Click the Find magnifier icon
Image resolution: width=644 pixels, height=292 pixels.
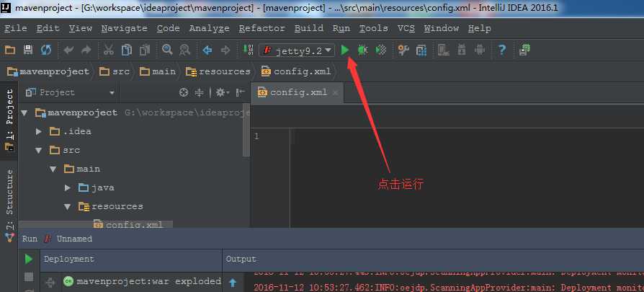(x=166, y=50)
